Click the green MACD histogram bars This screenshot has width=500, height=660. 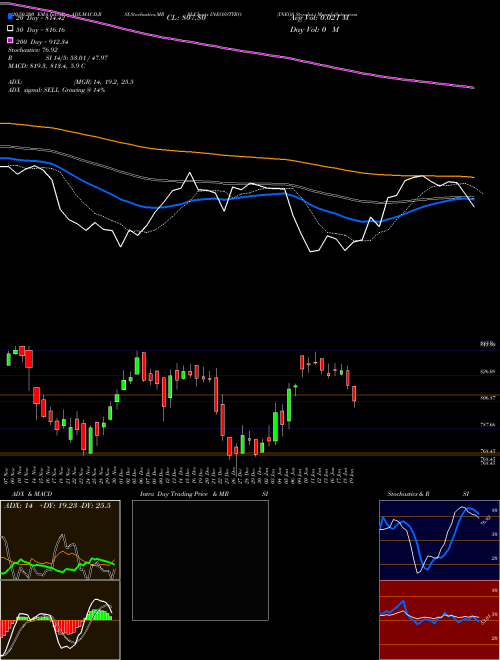[x=99, y=615]
